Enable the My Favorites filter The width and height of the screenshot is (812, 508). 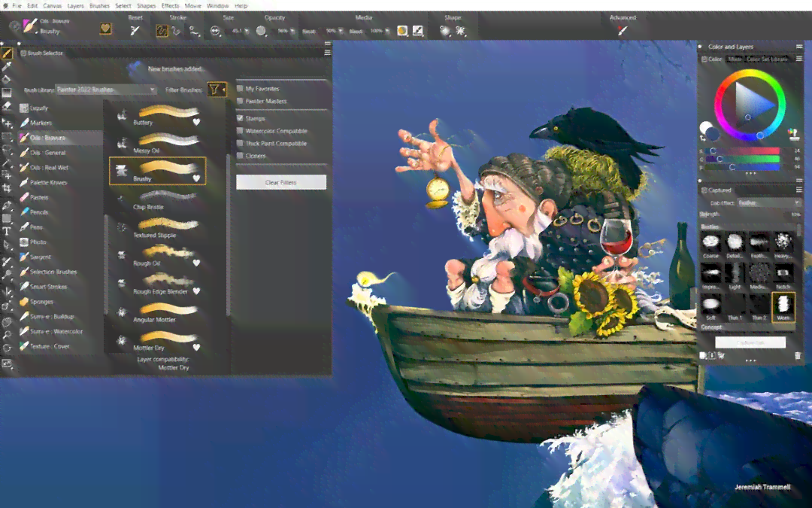pos(240,88)
